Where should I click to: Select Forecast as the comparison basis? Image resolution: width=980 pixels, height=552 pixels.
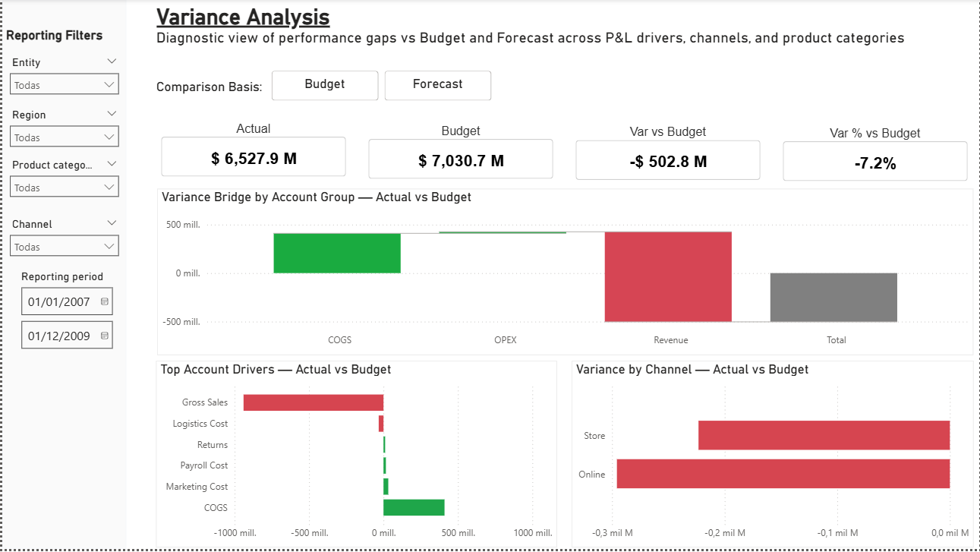(438, 85)
